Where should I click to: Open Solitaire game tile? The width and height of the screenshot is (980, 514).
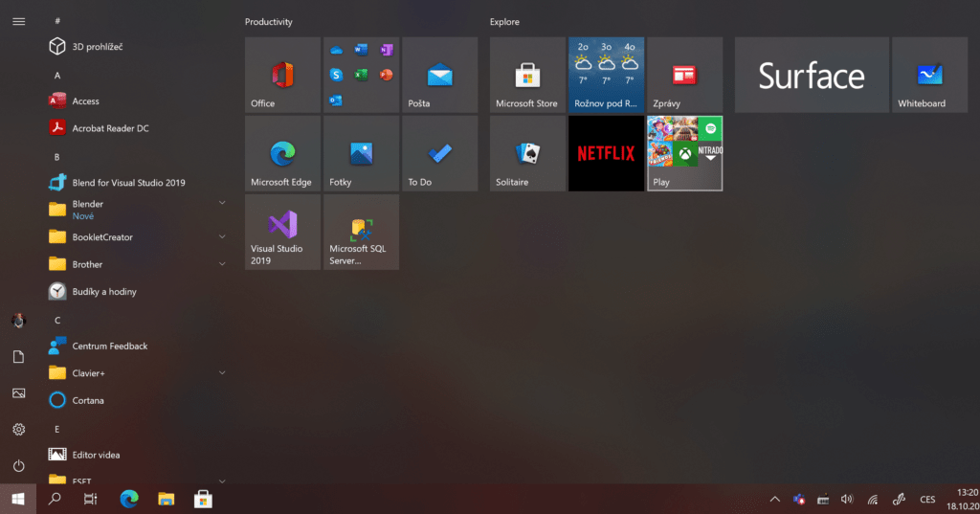(x=527, y=153)
